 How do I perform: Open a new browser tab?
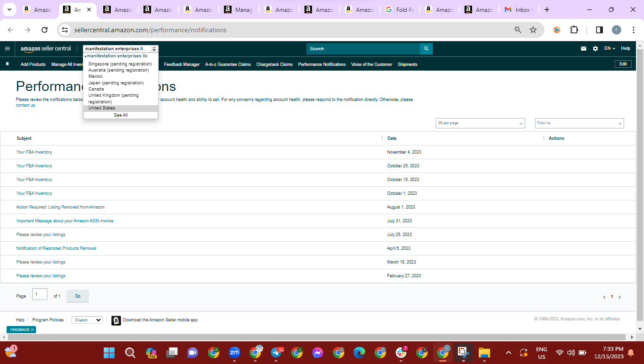click(547, 9)
